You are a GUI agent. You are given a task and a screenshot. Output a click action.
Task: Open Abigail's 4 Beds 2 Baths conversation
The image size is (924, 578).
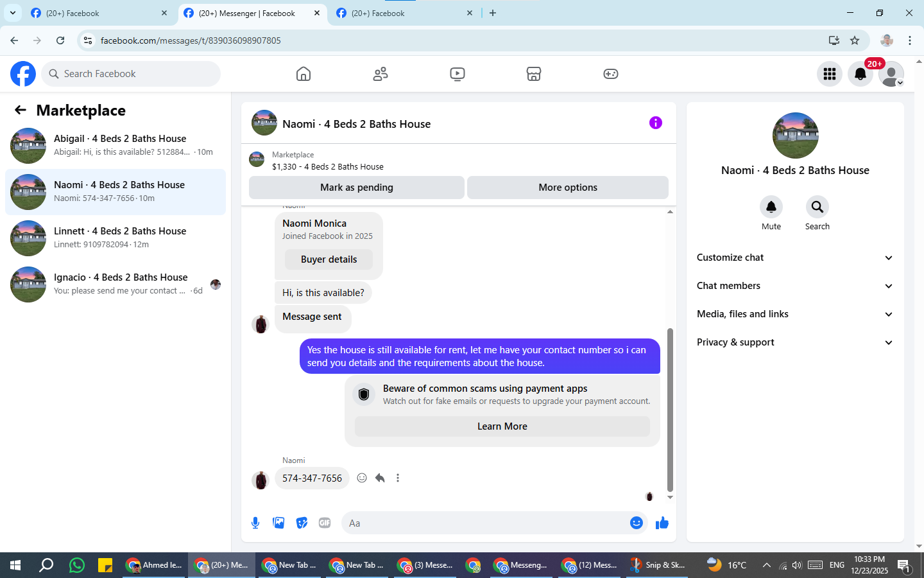tap(116, 146)
